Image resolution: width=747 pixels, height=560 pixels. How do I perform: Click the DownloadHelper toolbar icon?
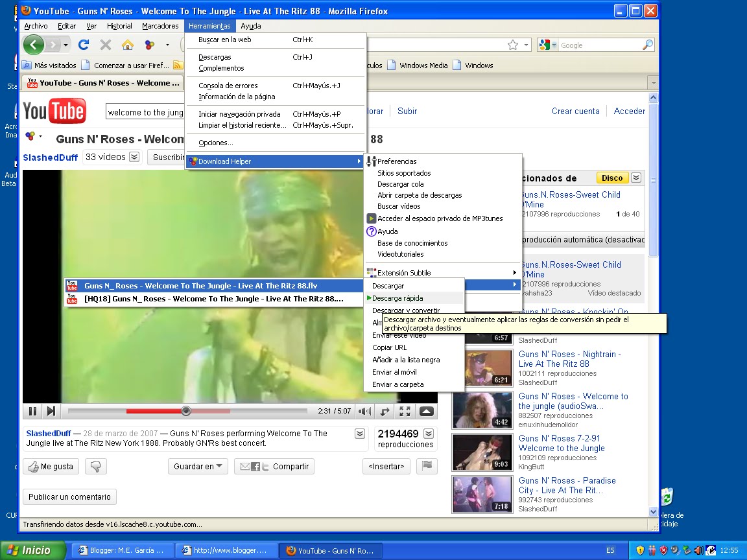[150, 45]
